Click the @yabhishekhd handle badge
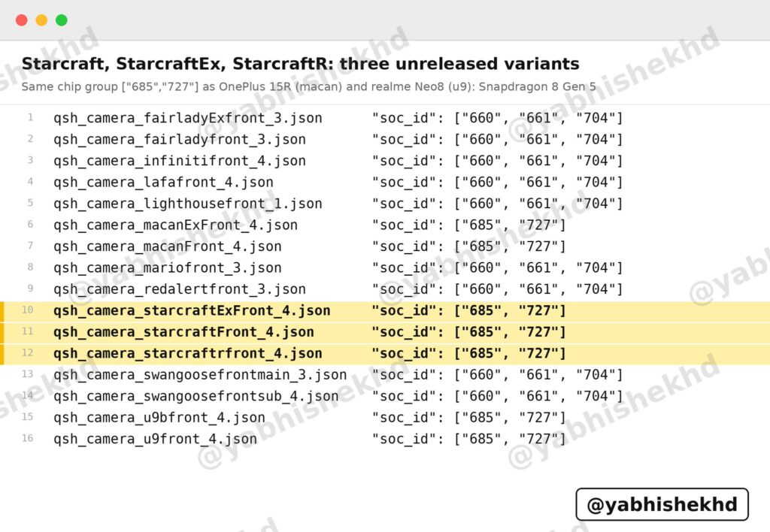The width and height of the screenshot is (770, 532). (662, 504)
